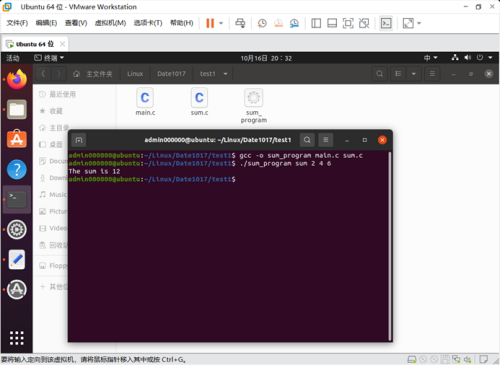Screen dimensions: 500x365
Task: Open 最近使用 in the Files sidebar
Action: click(58, 94)
